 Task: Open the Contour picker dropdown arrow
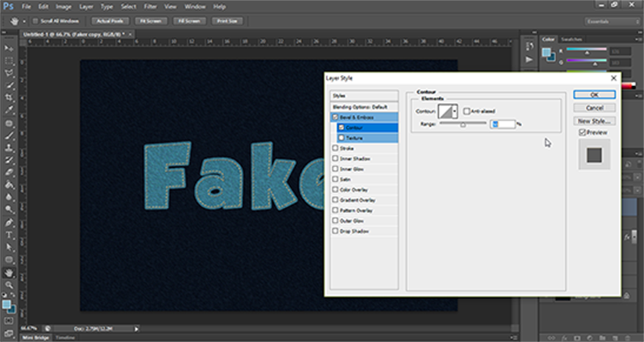455,111
